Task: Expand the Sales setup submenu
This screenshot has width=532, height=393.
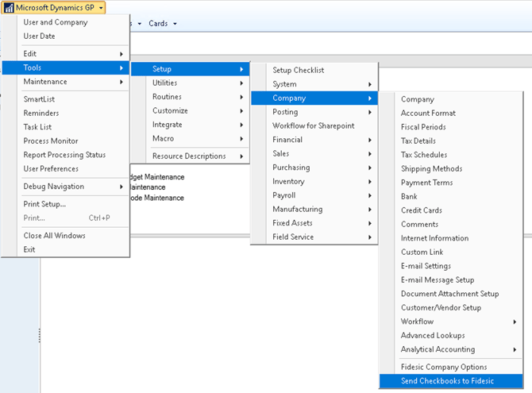Action: (314, 154)
